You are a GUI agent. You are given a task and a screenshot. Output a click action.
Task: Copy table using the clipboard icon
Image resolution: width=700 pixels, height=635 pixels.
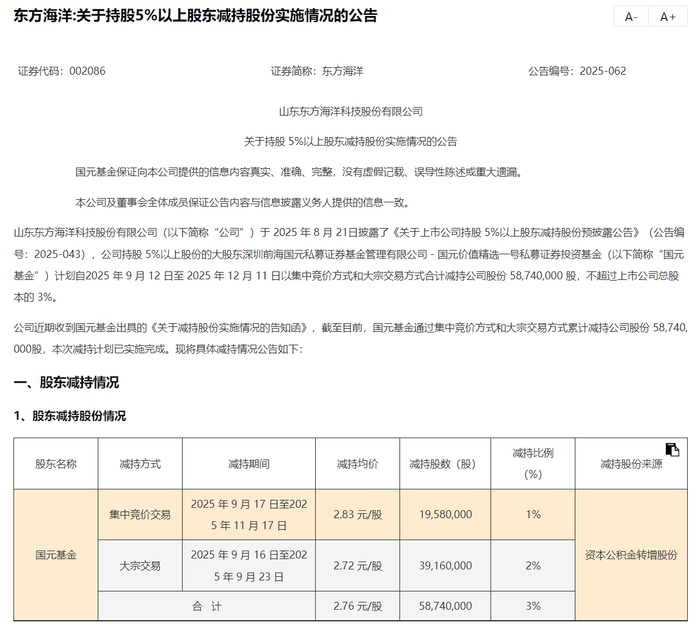coord(672,449)
